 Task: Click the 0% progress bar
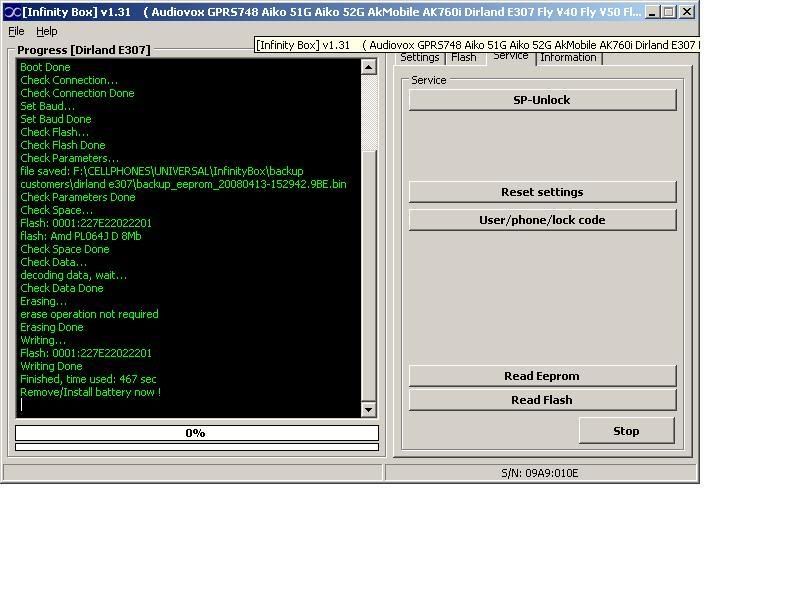tap(197, 433)
